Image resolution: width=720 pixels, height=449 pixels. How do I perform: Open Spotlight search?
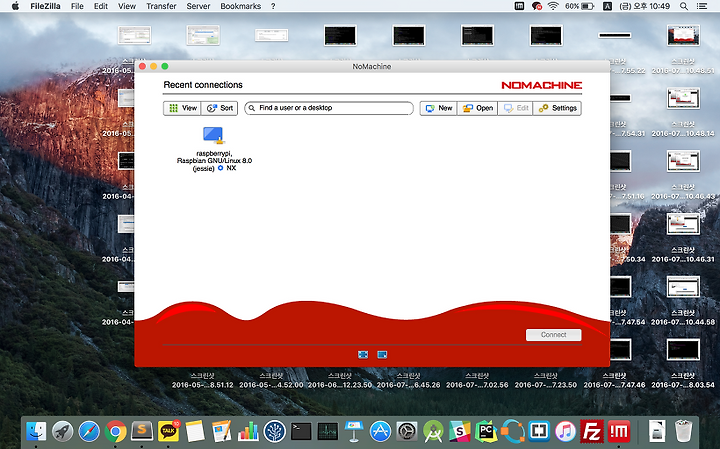tap(684, 6)
